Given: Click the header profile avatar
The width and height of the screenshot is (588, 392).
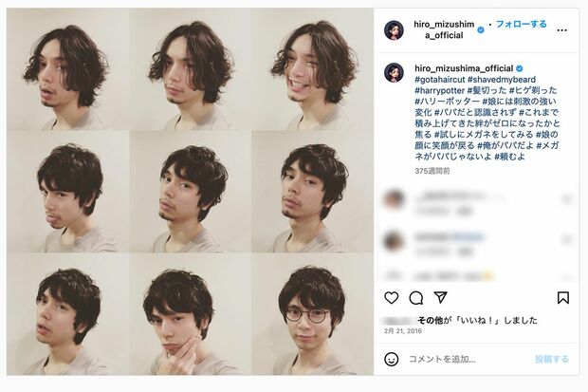Looking at the screenshot, I should tap(394, 30).
